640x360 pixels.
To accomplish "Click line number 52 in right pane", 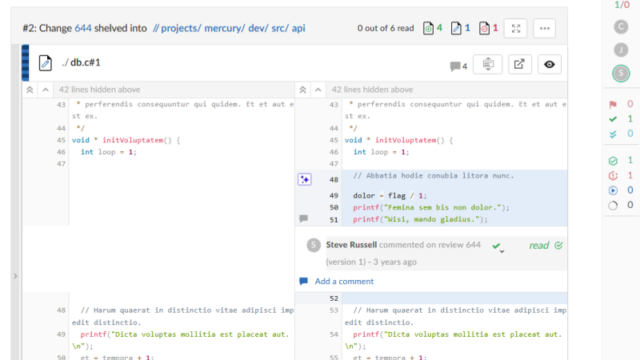I will click(x=333, y=298).
